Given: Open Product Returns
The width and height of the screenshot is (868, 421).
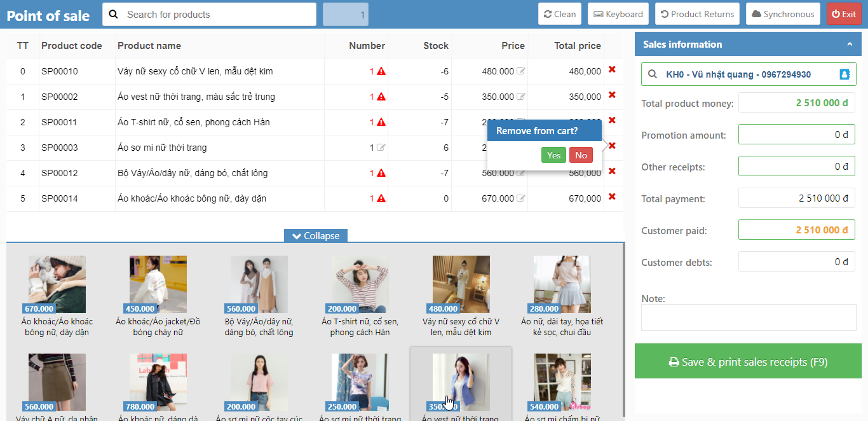Looking at the screenshot, I should pyautogui.click(x=697, y=14).
